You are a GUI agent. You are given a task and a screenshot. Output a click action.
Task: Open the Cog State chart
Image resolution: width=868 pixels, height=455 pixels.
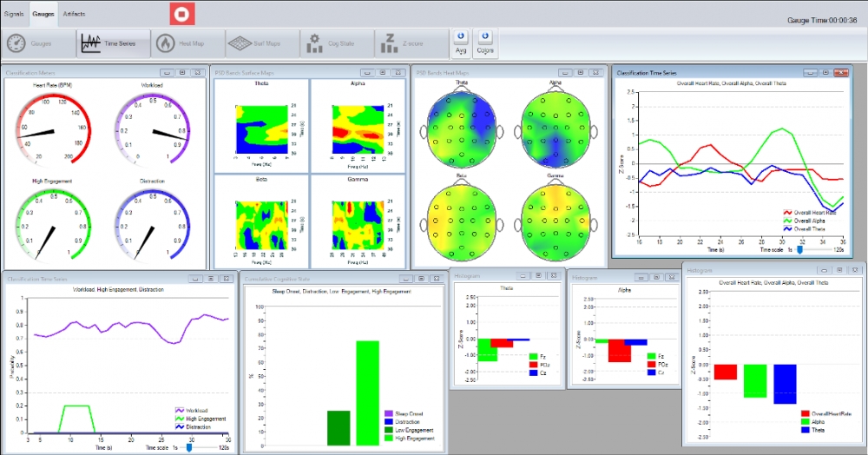click(x=332, y=43)
